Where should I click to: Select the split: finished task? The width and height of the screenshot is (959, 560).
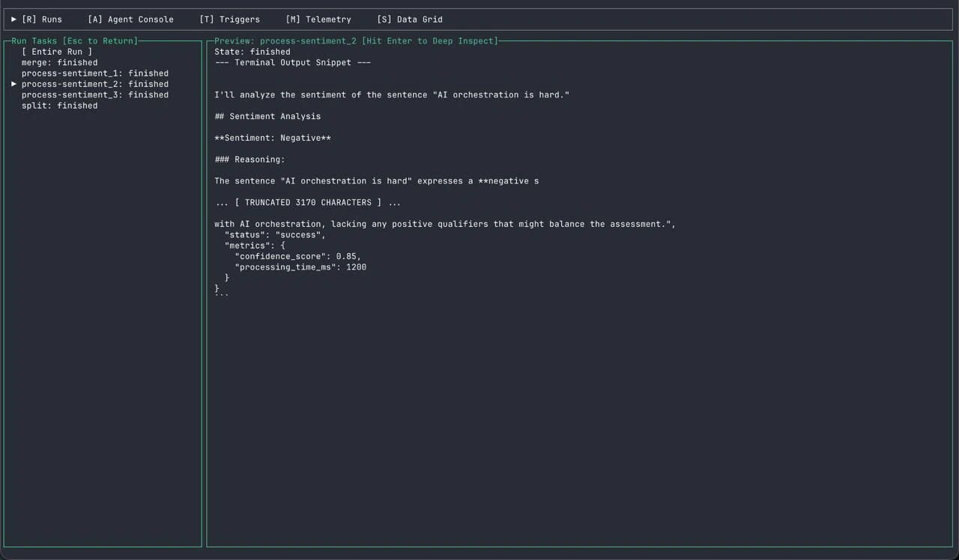[59, 105]
